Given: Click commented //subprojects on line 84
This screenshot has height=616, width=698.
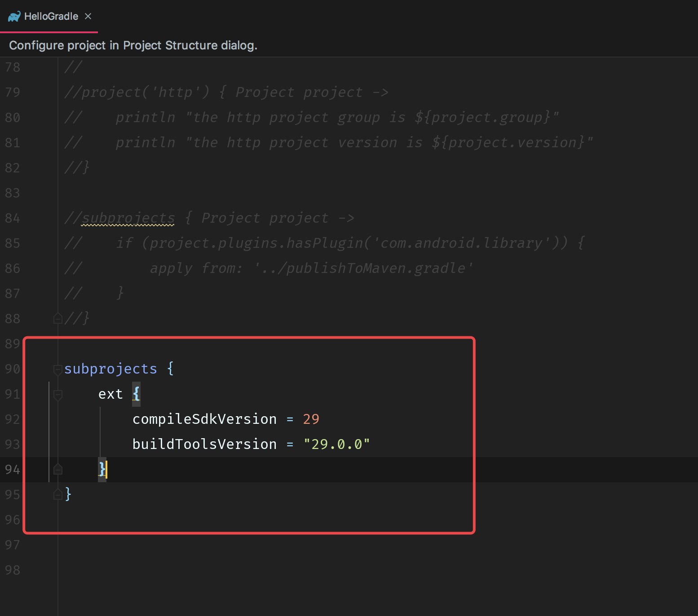Looking at the screenshot, I should tap(119, 218).
